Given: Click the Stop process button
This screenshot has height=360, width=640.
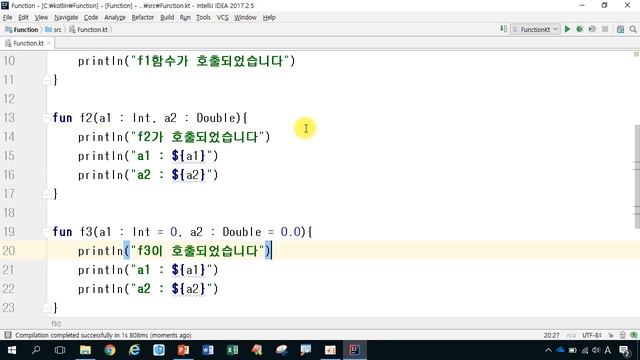Looking at the screenshot, I should coord(605,29).
